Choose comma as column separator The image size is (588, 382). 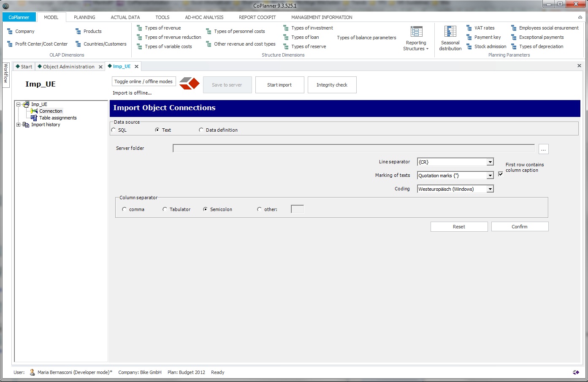124,209
